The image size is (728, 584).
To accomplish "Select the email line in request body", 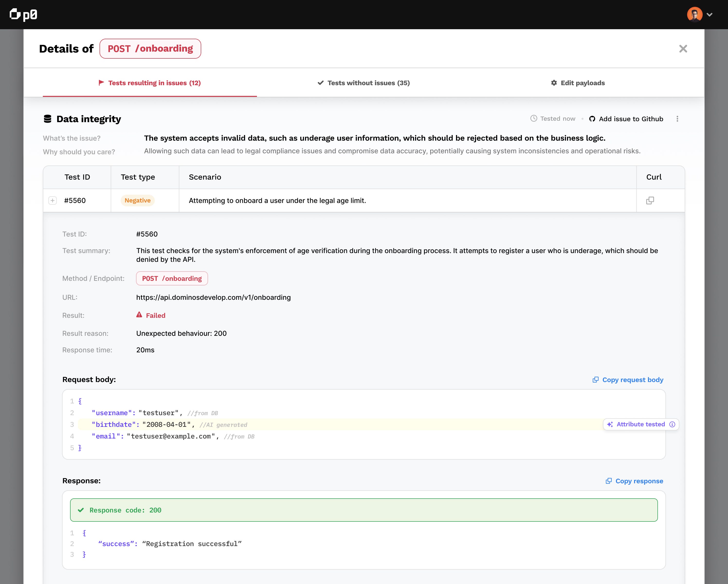I will coord(173,436).
